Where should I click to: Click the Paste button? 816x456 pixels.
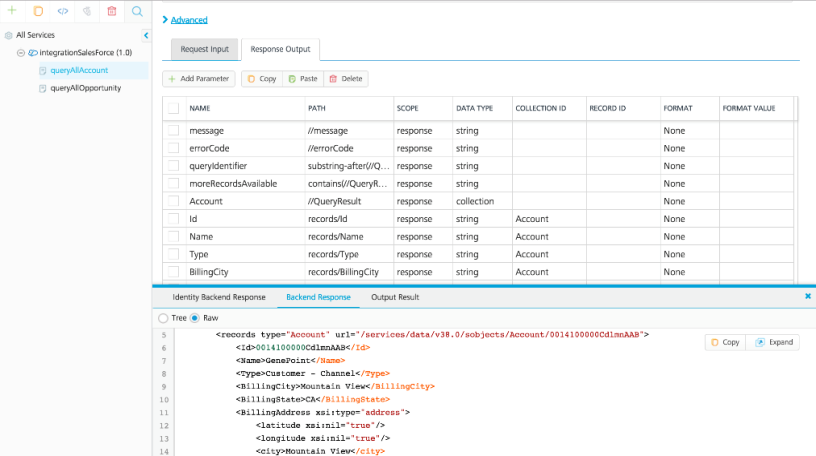pos(303,79)
